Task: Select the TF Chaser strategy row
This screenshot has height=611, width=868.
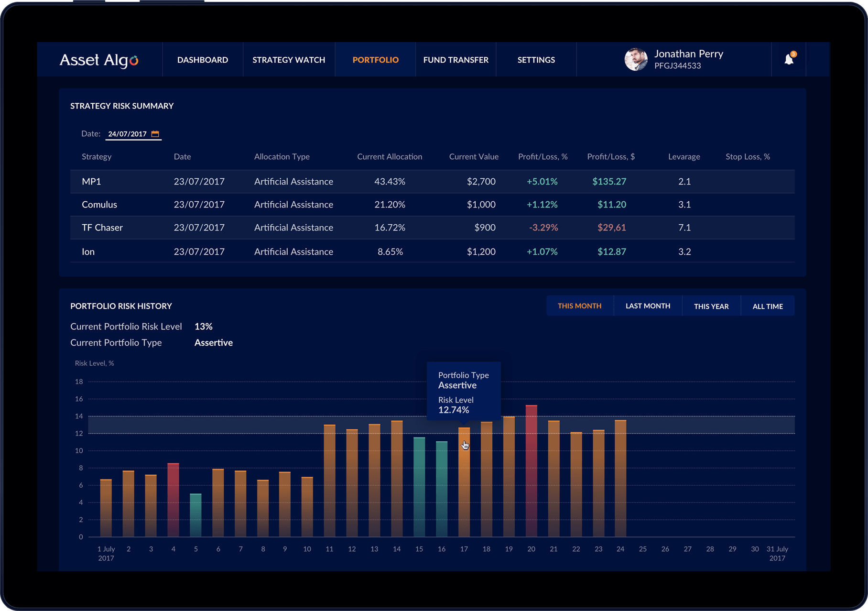Action: click(102, 228)
